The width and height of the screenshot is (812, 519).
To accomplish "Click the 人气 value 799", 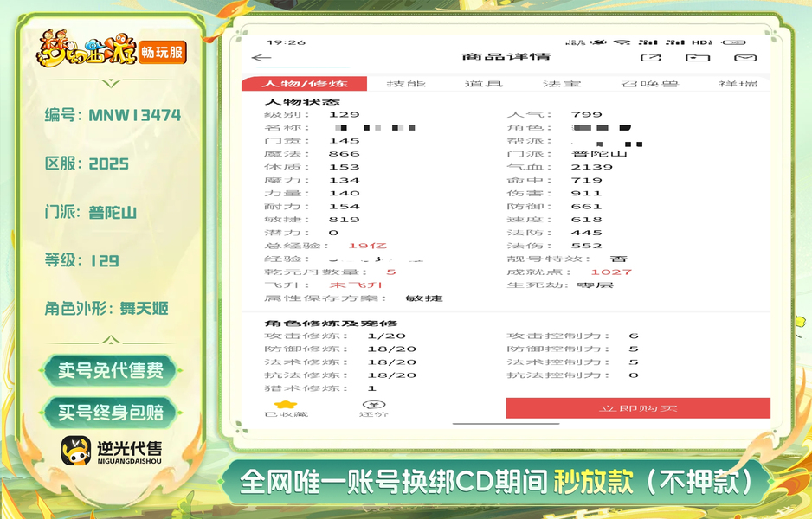I will pyautogui.click(x=586, y=115).
